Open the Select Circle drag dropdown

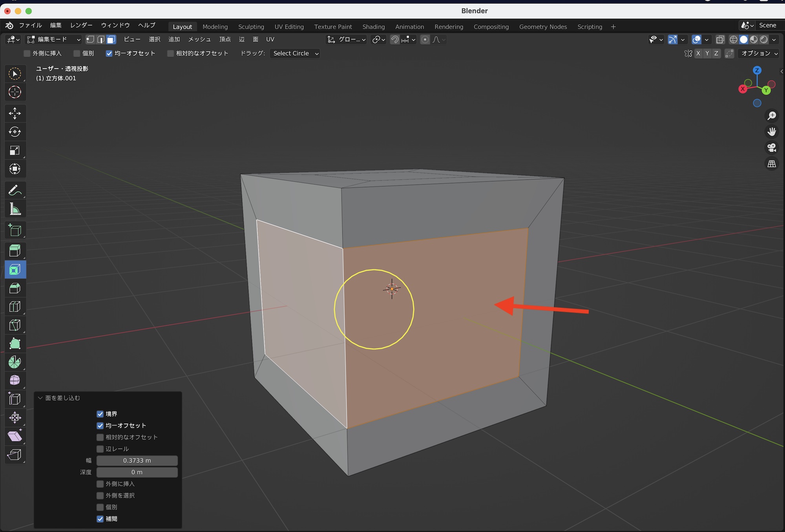click(295, 53)
